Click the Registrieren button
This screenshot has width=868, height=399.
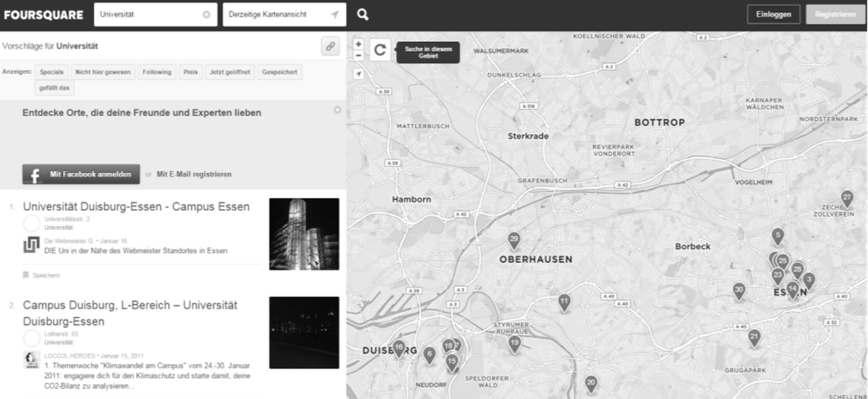coord(835,14)
